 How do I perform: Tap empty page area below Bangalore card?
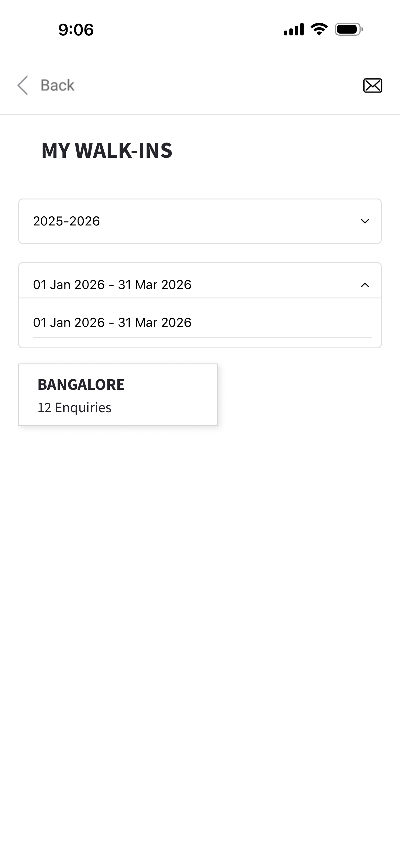(x=200, y=607)
